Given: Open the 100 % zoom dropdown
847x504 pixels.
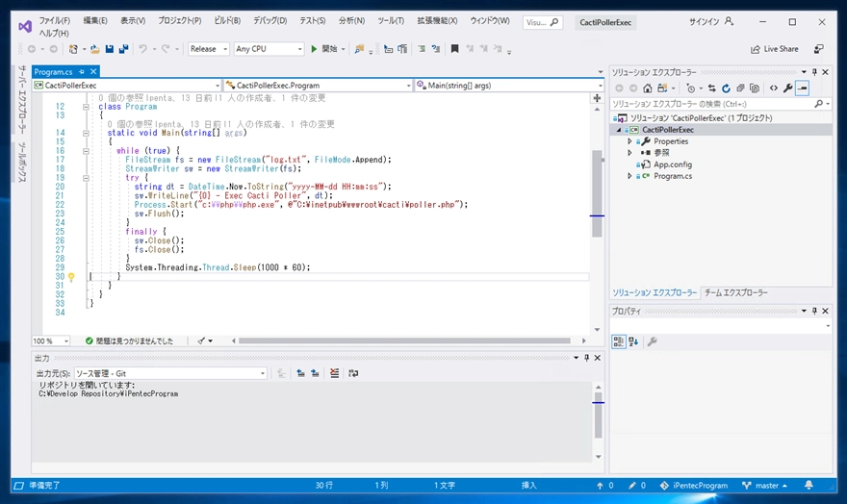Looking at the screenshot, I should pos(51,341).
